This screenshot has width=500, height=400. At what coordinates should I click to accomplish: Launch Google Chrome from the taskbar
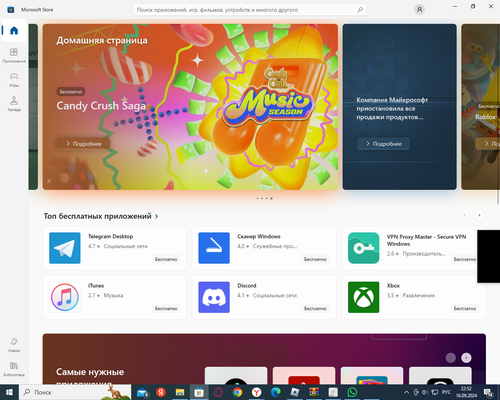237,392
